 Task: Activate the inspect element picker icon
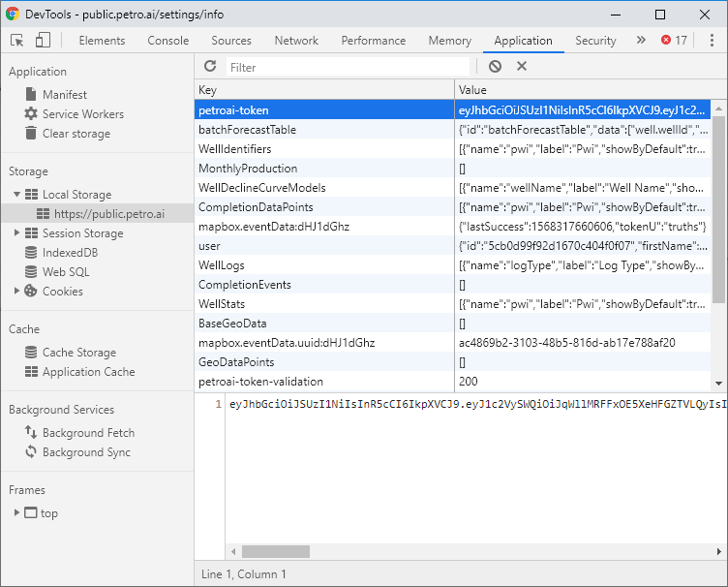tap(17, 41)
